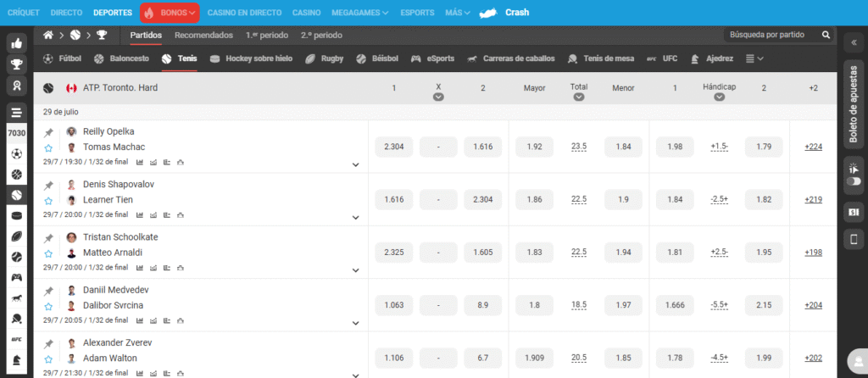Open the recommended (thumbs up) sidebar section
The height and width of the screenshot is (378, 868).
(17, 43)
